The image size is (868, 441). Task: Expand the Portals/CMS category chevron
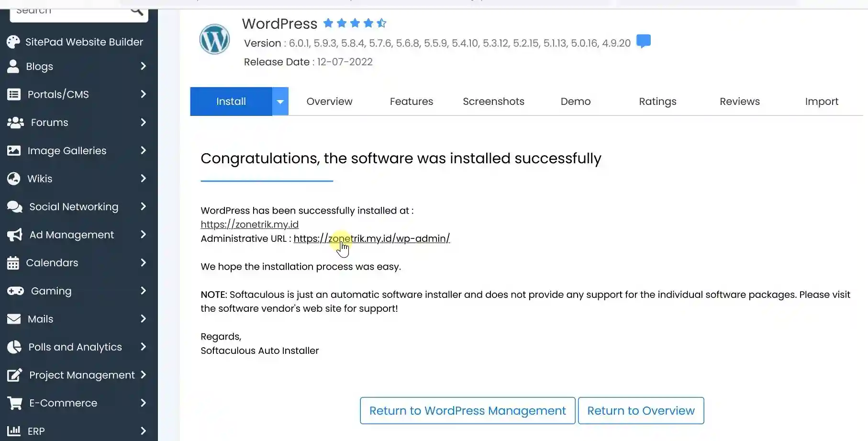143,94
